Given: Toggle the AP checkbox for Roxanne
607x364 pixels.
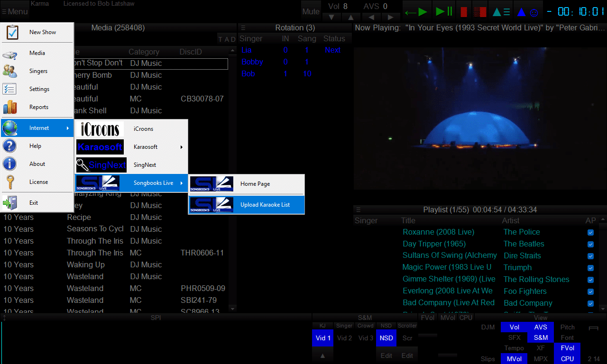Looking at the screenshot, I should coord(590,232).
